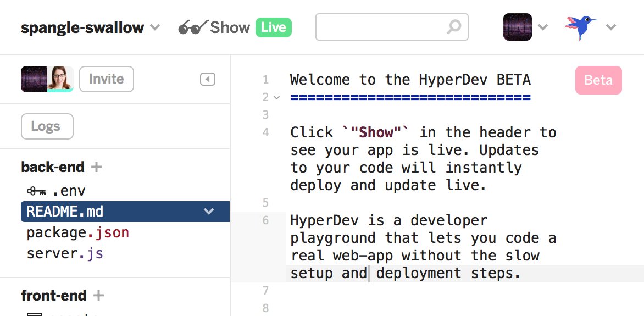The image size is (644, 316).
Task: Add a new back-end file with plus
Action: click(x=97, y=167)
